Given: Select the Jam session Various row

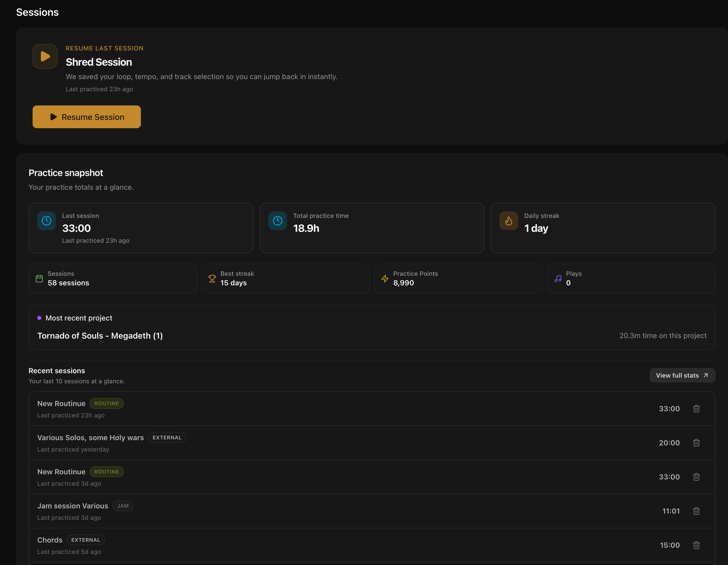Looking at the screenshot, I should [333, 511].
